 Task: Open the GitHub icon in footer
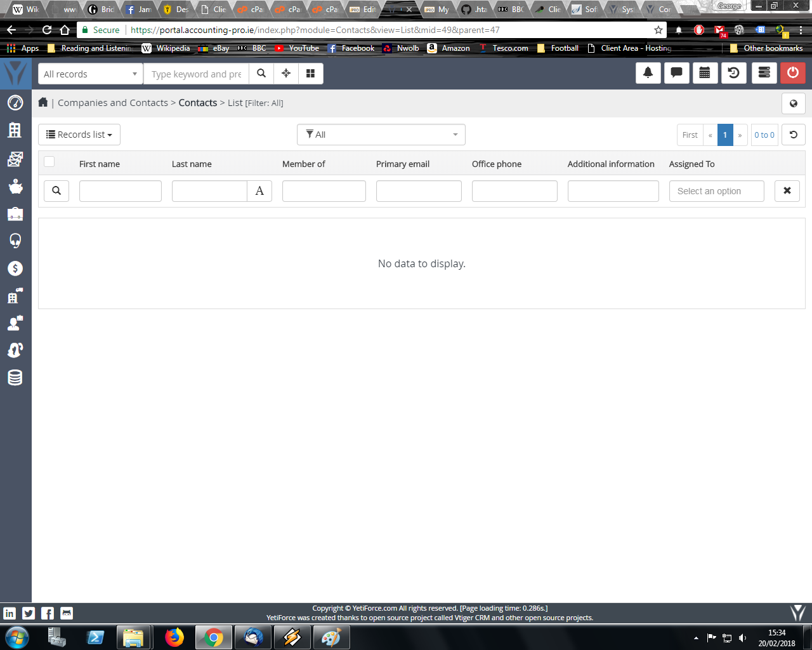pyautogui.click(x=67, y=613)
